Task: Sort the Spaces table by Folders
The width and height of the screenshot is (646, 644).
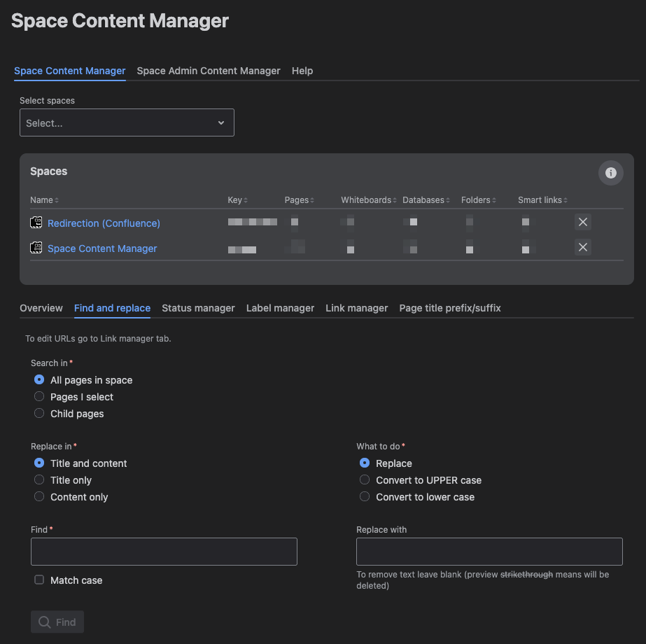Action: click(x=479, y=200)
